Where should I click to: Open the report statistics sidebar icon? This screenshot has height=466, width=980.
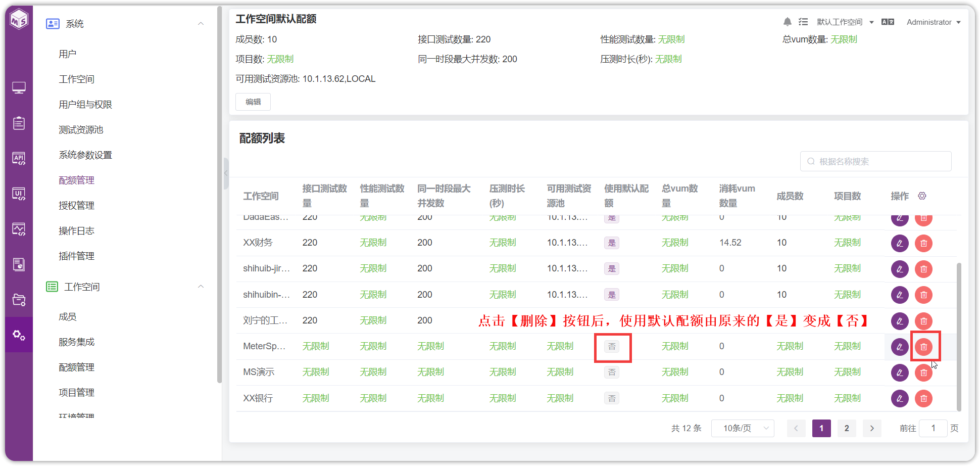pyautogui.click(x=19, y=264)
